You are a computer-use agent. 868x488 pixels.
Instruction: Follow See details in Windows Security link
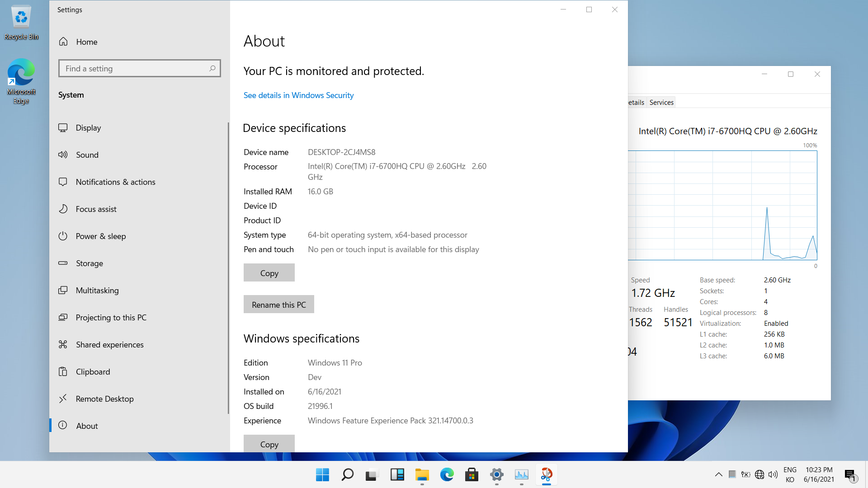[298, 95]
